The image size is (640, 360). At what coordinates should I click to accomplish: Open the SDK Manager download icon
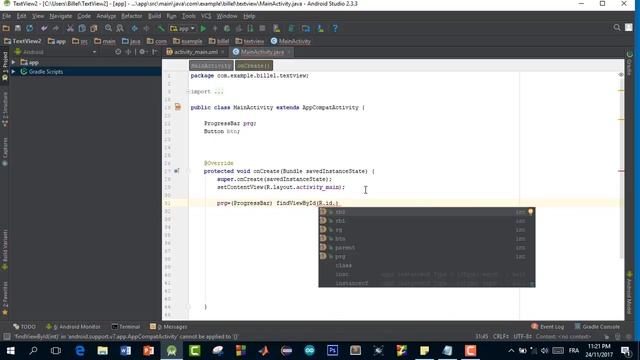(x=320, y=29)
